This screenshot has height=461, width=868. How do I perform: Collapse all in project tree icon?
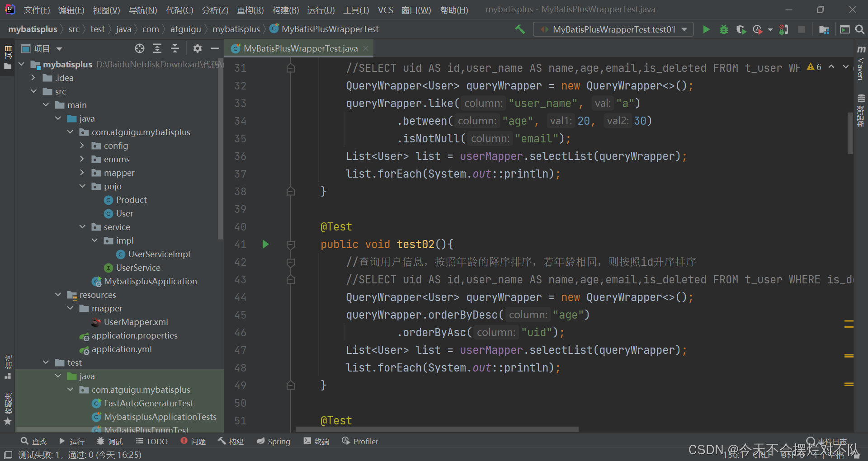point(175,48)
